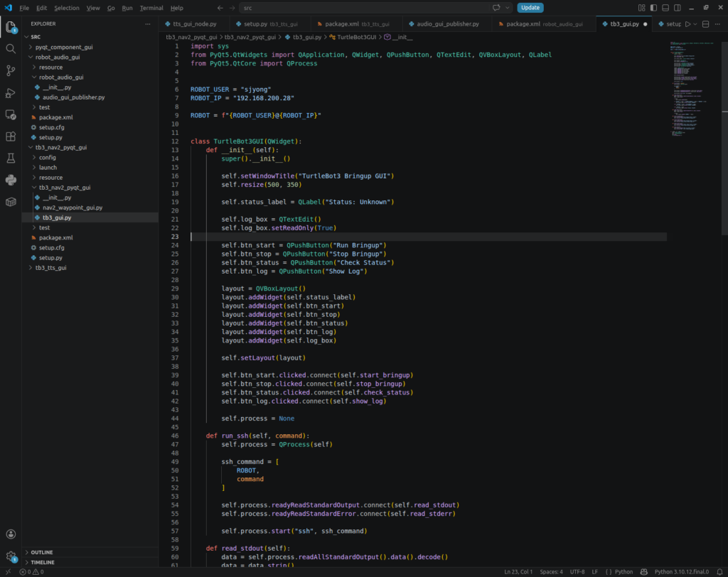Open the Accounts icon in activity bar
The image size is (728, 577).
(x=11, y=534)
